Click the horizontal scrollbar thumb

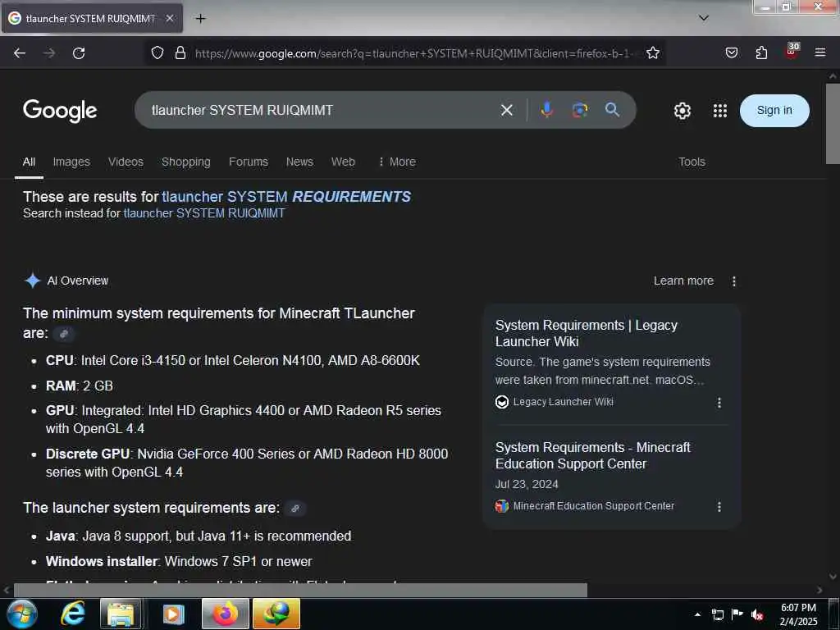300,590
